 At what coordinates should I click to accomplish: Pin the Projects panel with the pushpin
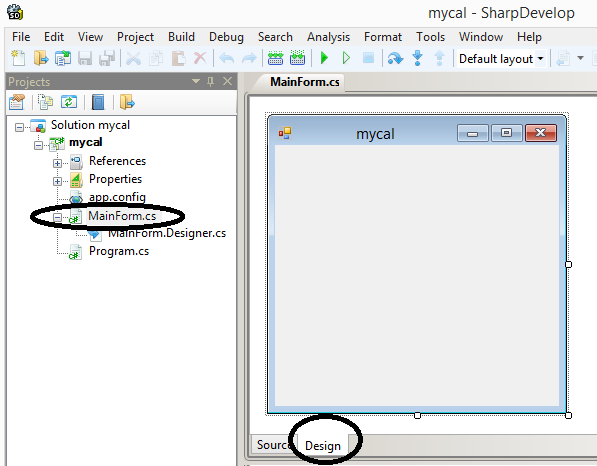(211, 81)
